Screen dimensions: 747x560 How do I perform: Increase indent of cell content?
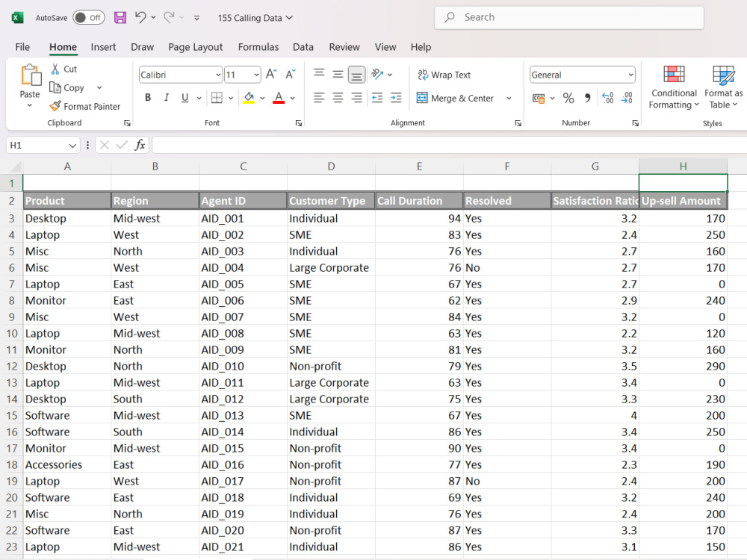click(x=396, y=98)
